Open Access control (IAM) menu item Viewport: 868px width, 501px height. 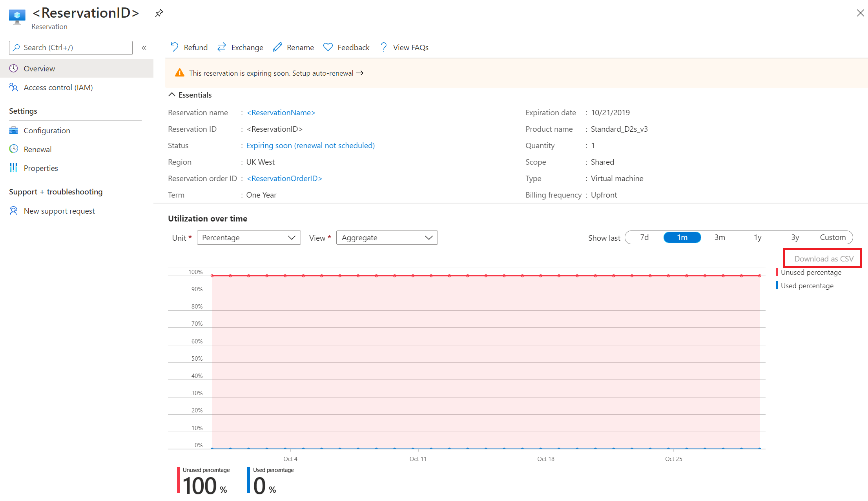[x=58, y=87]
